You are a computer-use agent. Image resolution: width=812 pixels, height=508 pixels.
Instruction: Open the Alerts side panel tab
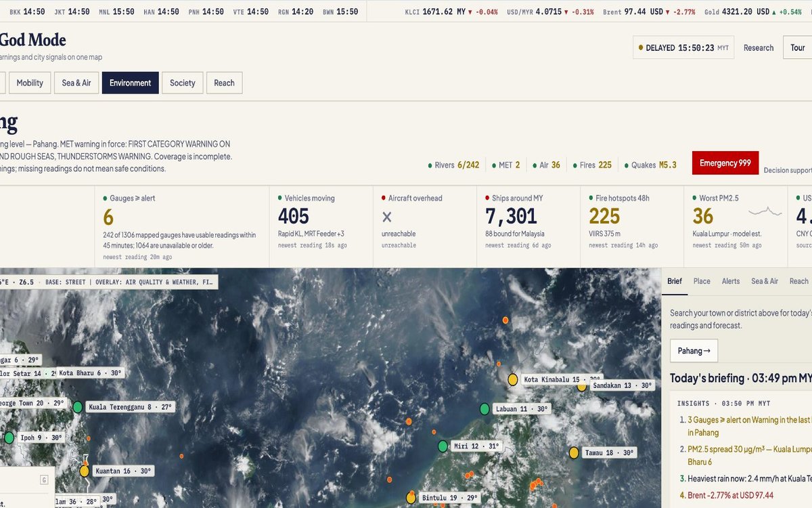click(x=731, y=281)
